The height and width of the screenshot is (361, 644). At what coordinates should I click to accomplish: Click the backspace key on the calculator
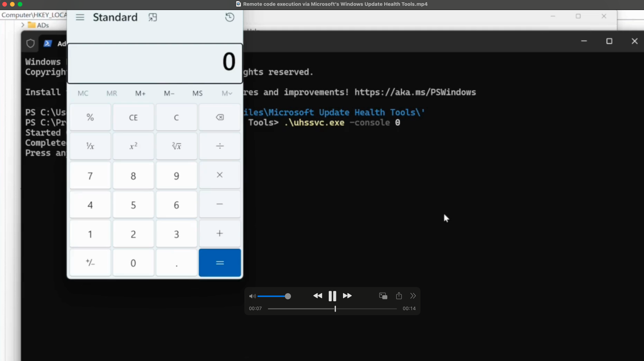(x=219, y=117)
